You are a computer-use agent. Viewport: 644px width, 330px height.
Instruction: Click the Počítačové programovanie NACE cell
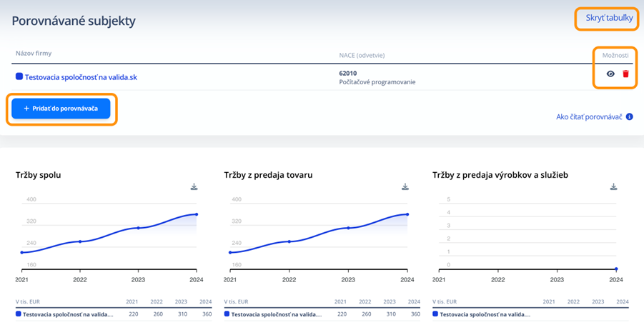377,82
